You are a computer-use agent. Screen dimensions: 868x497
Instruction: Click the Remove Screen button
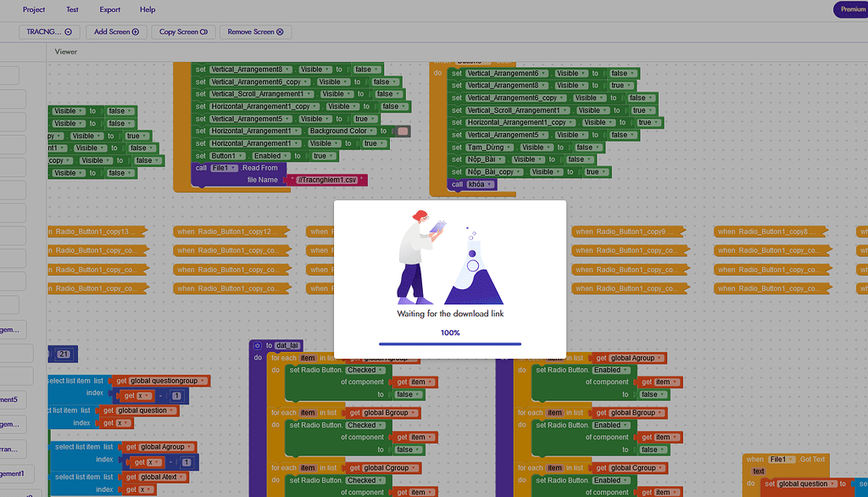pyautogui.click(x=255, y=32)
